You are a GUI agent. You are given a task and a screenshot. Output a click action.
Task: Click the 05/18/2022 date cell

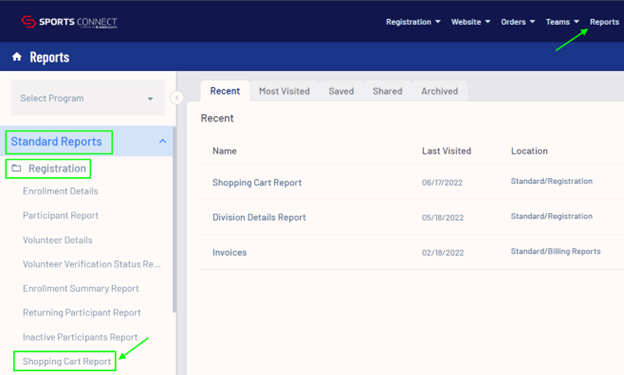tap(443, 218)
